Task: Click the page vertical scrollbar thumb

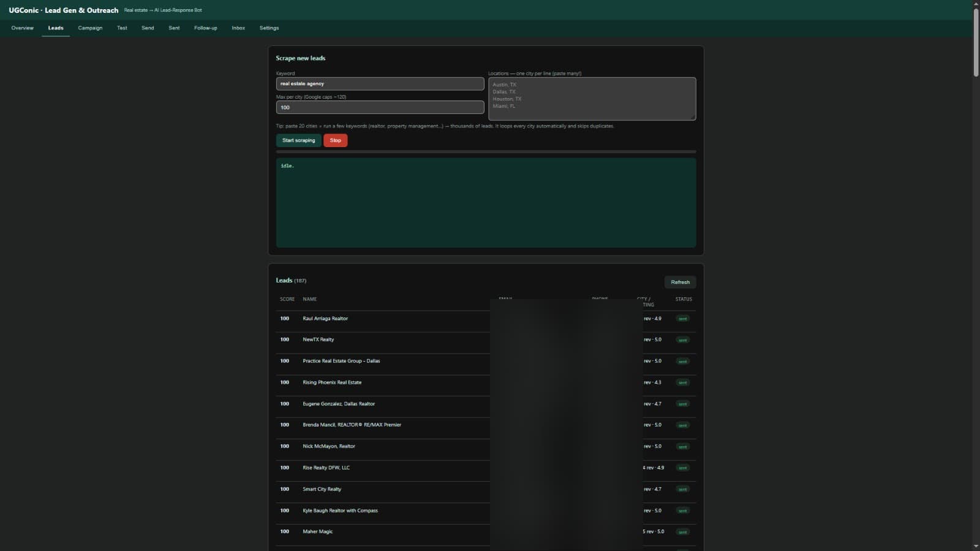Action: coord(976,43)
